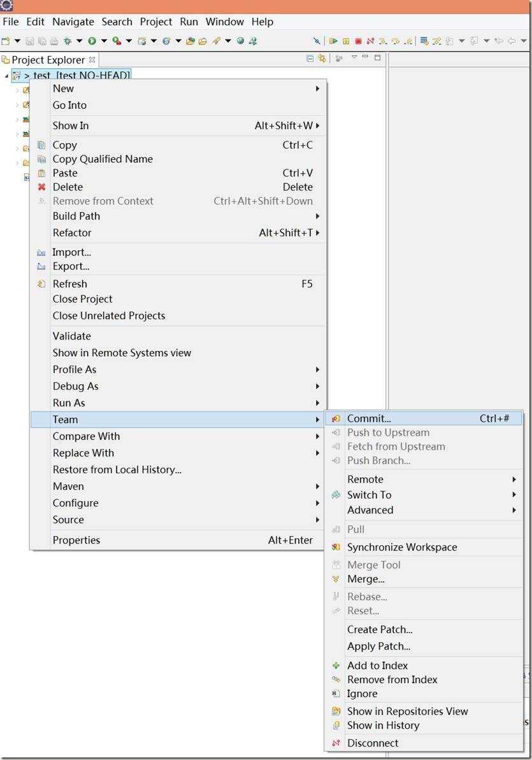Select Commit... in the Team submenu
The width and height of the screenshot is (532, 760).
(369, 419)
